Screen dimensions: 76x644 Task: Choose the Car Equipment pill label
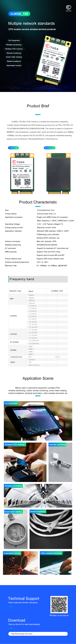(14, 40)
